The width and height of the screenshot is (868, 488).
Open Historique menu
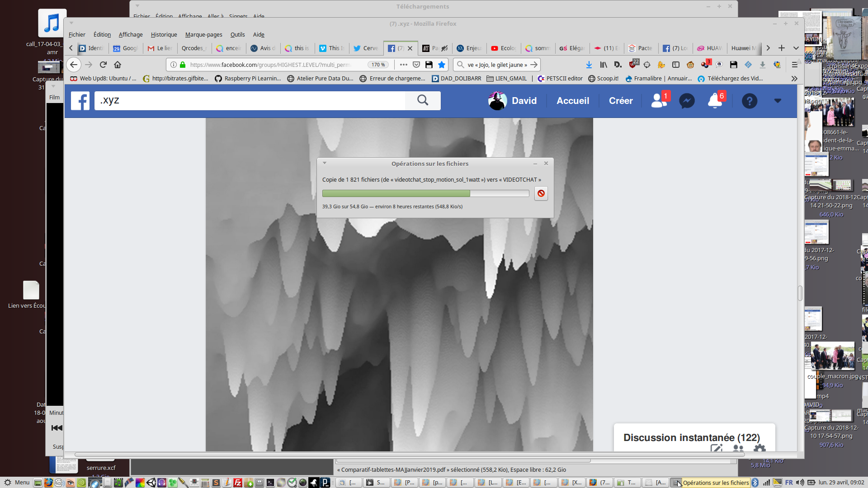164,34
